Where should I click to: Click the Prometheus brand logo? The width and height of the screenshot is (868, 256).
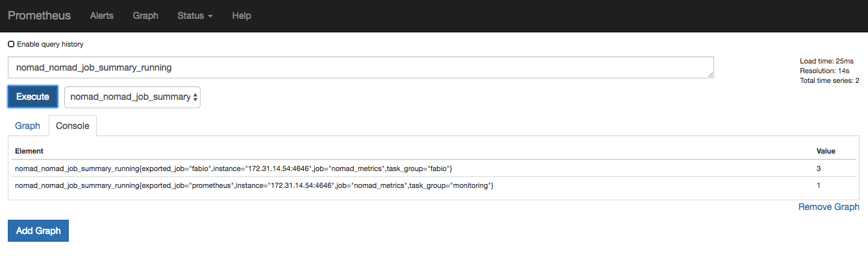click(39, 16)
